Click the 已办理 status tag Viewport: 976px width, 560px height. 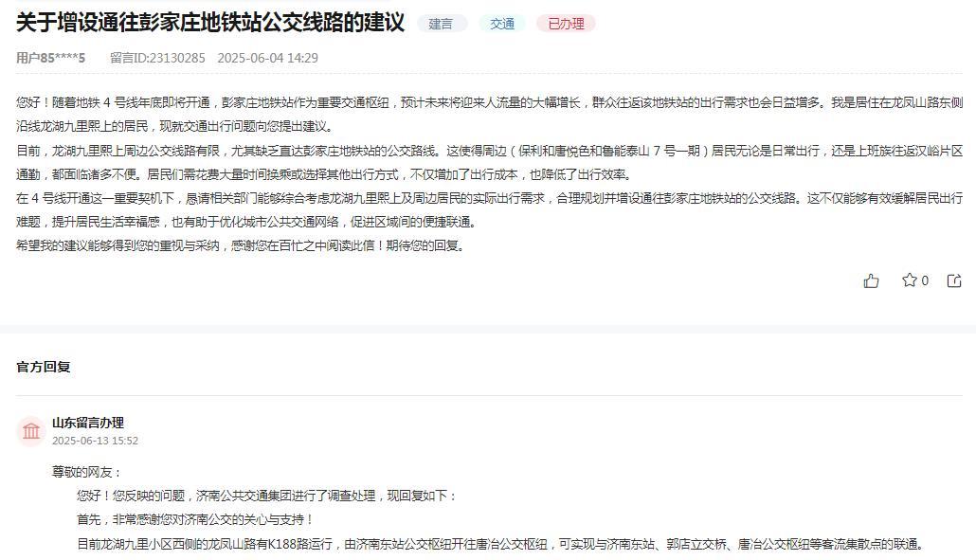566,24
